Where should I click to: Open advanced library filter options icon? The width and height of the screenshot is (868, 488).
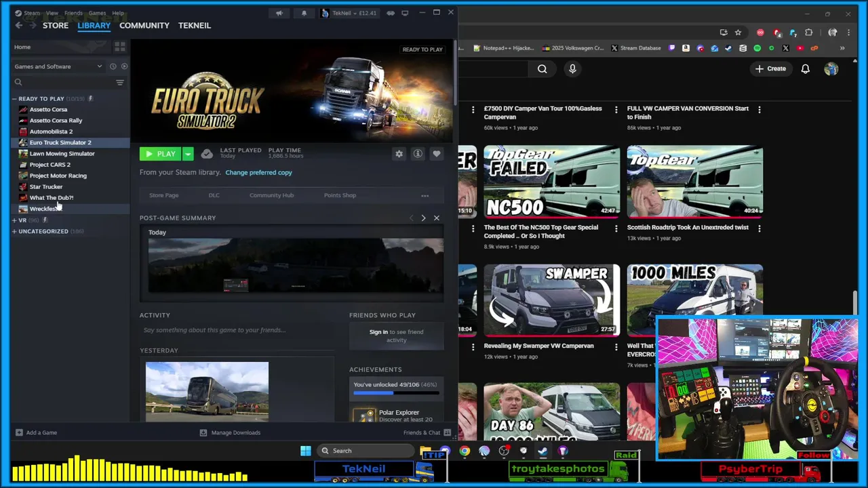coord(120,83)
